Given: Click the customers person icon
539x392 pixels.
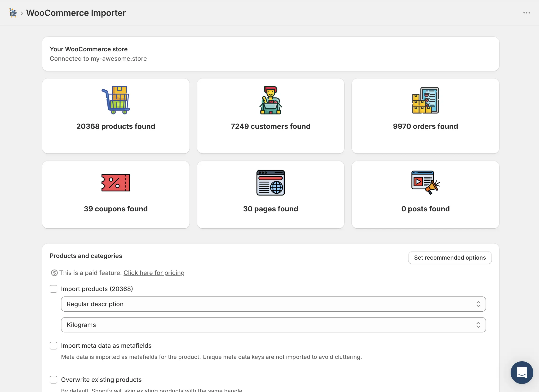Looking at the screenshot, I should click(270, 100).
